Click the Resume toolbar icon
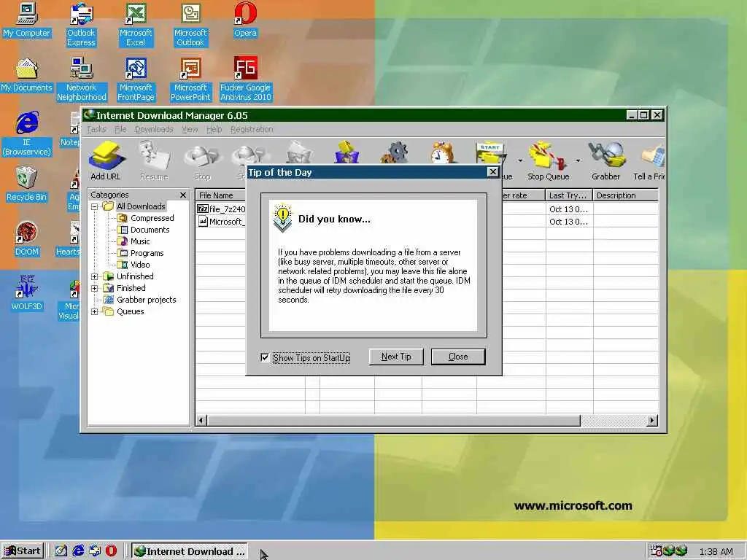 click(154, 160)
